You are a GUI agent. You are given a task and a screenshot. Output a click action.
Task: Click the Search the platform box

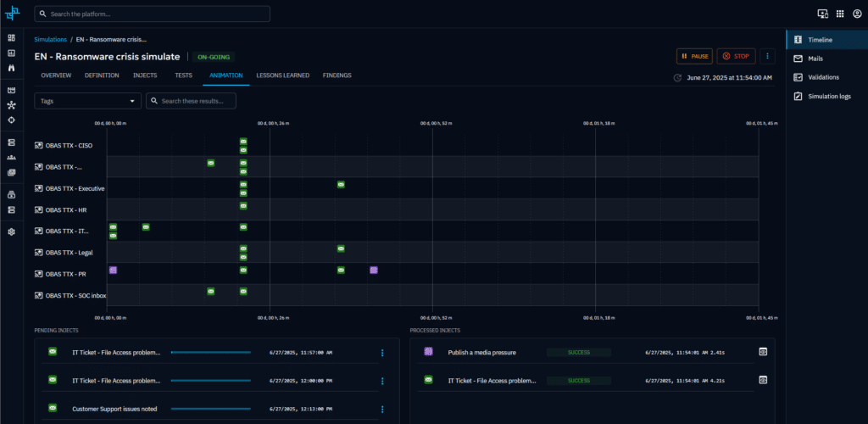[x=153, y=14]
